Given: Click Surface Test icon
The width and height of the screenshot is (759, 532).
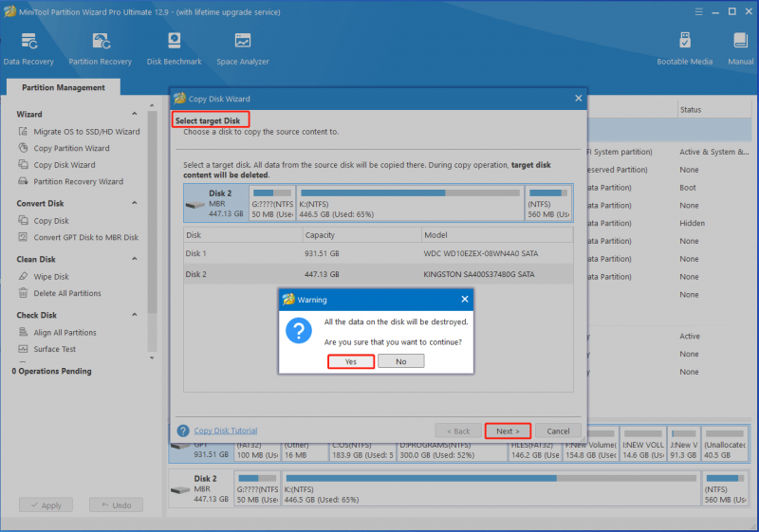Looking at the screenshot, I should tap(23, 349).
